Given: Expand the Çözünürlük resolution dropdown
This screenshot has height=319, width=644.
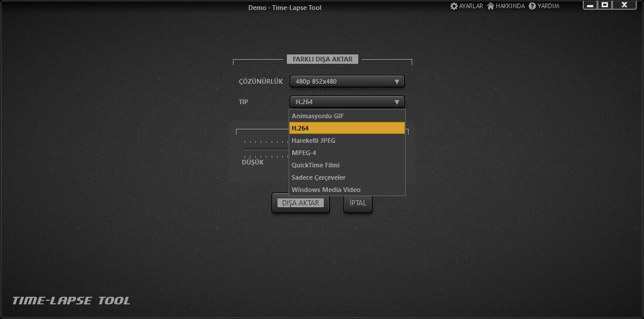Looking at the screenshot, I should pos(347,81).
